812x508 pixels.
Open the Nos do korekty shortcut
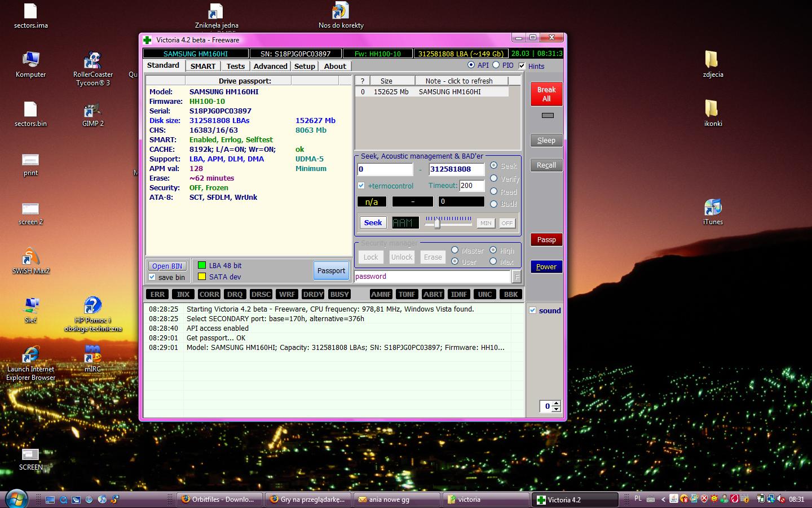(x=341, y=15)
